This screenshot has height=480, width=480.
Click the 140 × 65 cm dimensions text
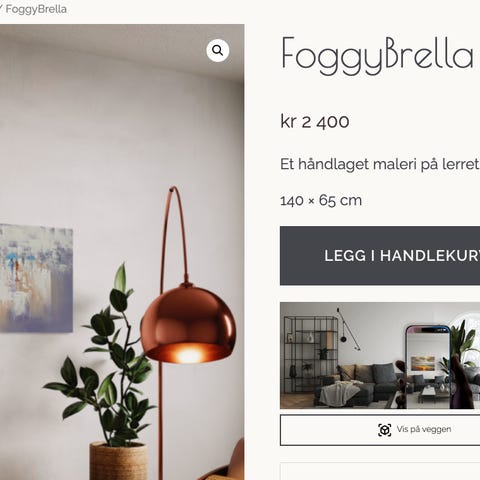tap(321, 201)
